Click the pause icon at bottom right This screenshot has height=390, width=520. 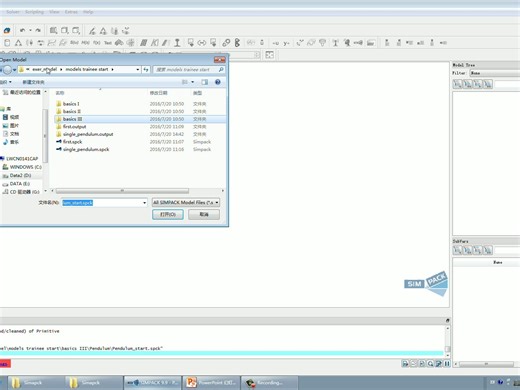pyautogui.click(x=447, y=364)
